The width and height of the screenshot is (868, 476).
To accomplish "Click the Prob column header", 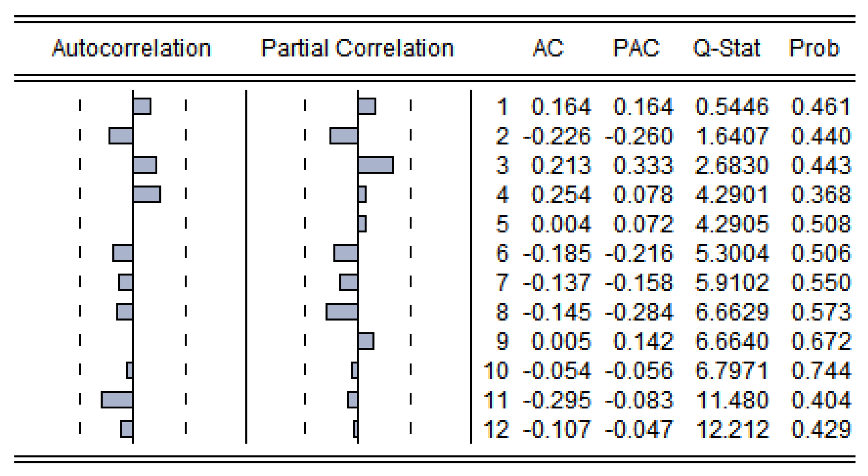I will coord(814,48).
